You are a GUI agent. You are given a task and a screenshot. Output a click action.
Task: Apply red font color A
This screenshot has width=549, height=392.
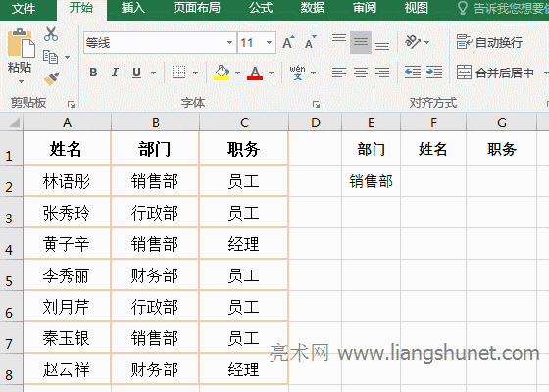click(255, 73)
